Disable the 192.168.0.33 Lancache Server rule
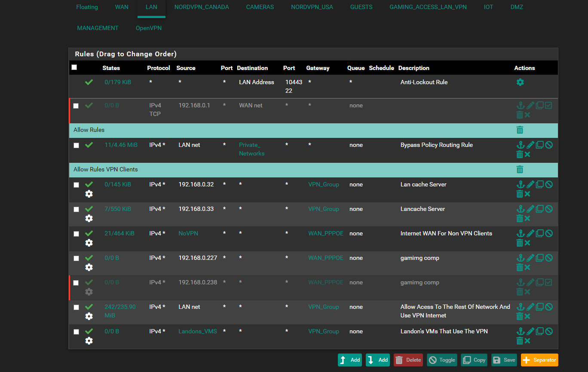588x372 pixels. click(x=549, y=209)
